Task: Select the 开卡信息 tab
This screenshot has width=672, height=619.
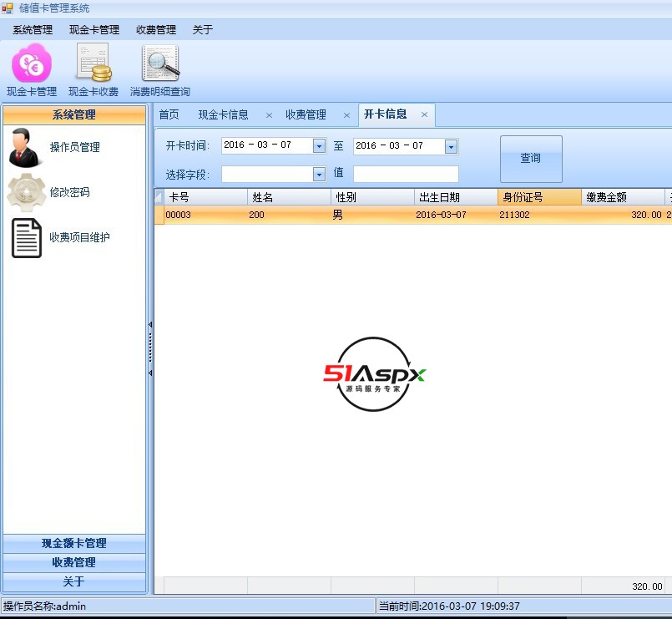Action: tap(385, 114)
